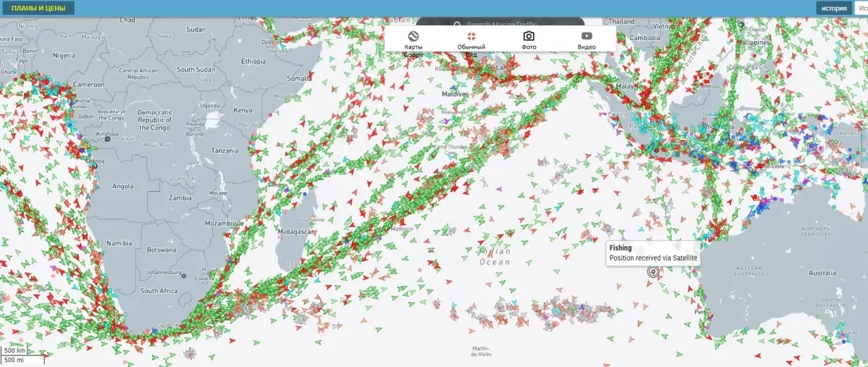This screenshot has height=367, width=868.
Task: Click the Martin-de-Viviès map label
Action: click(x=481, y=351)
